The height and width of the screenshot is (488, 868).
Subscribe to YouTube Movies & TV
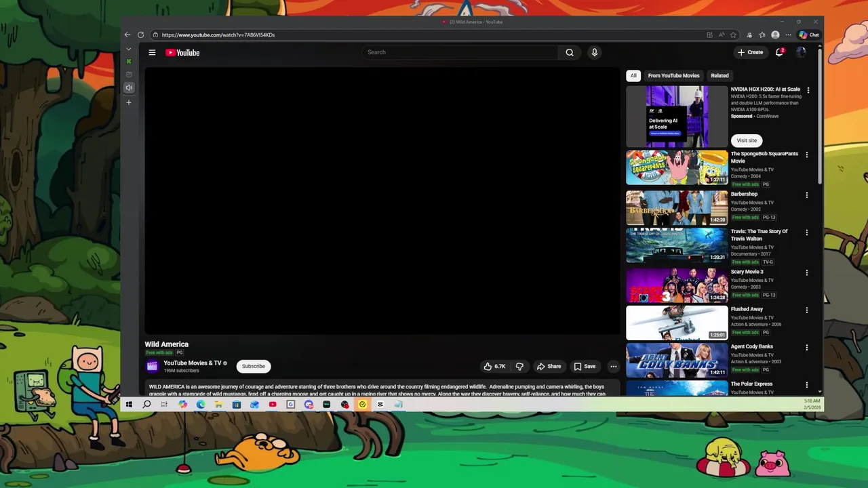click(x=254, y=366)
